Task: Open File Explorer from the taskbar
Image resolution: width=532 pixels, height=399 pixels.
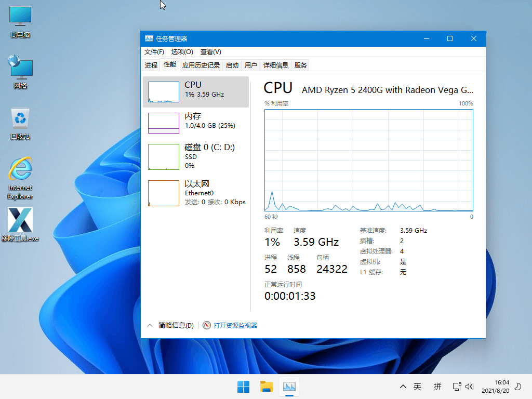Action: (x=266, y=387)
